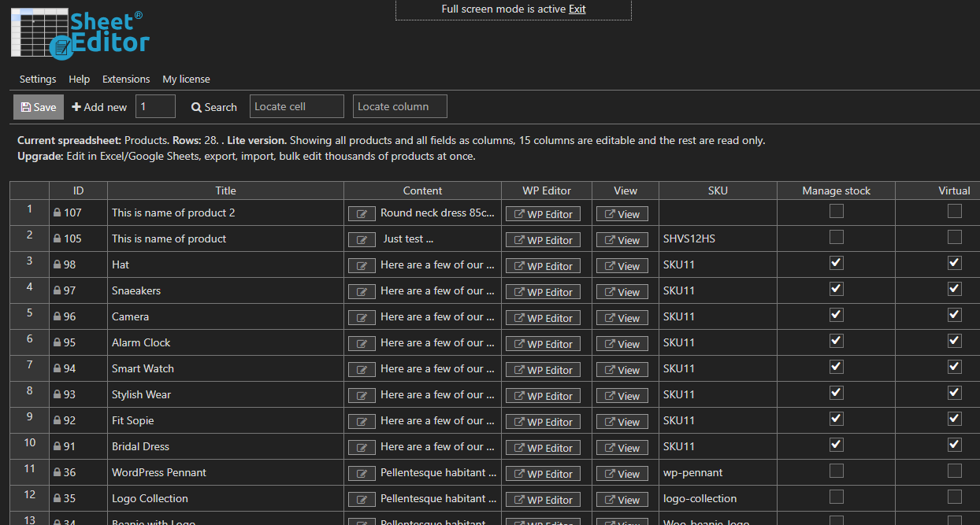
Task: Click Add new button
Action: (x=99, y=107)
